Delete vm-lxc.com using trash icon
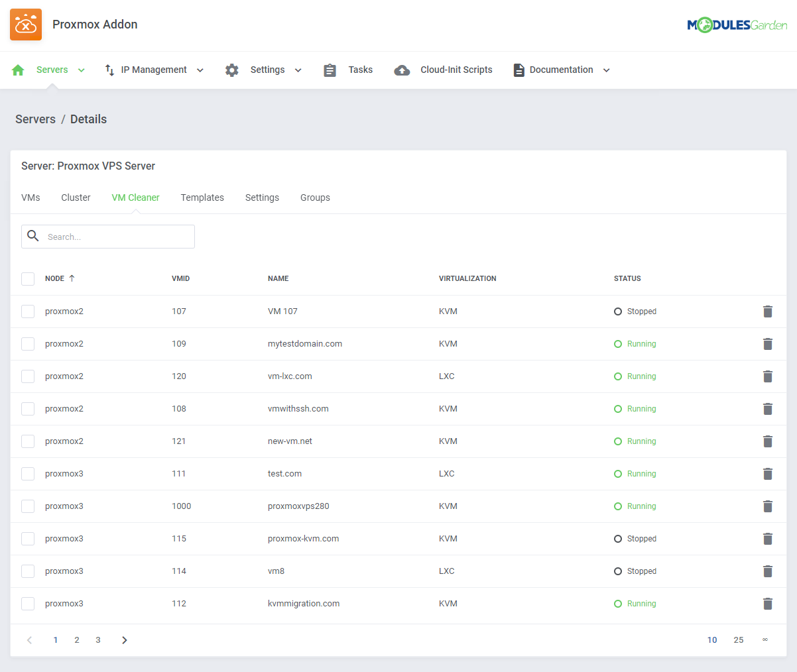The image size is (797, 672). [768, 376]
